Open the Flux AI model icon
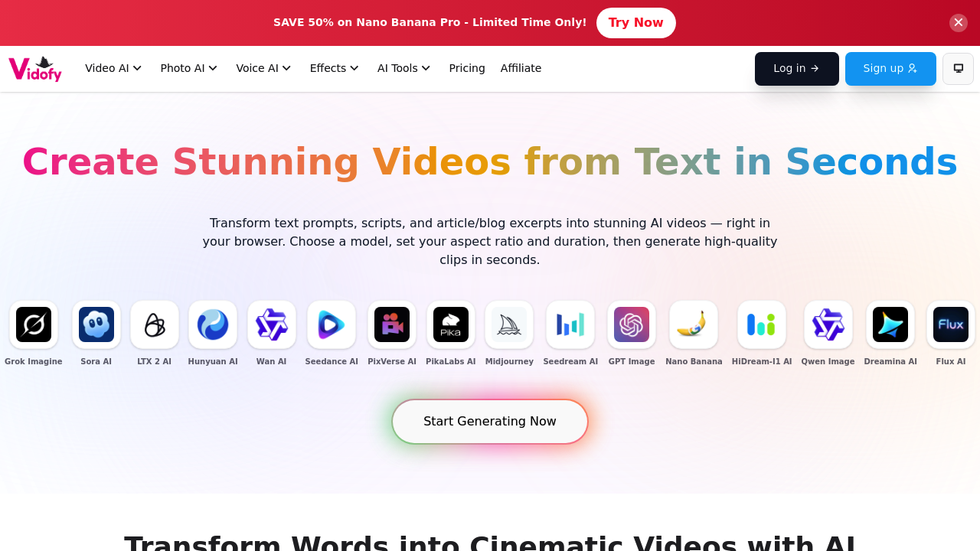Viewport: 980px width, 551px height. click(x=950, y=324)
